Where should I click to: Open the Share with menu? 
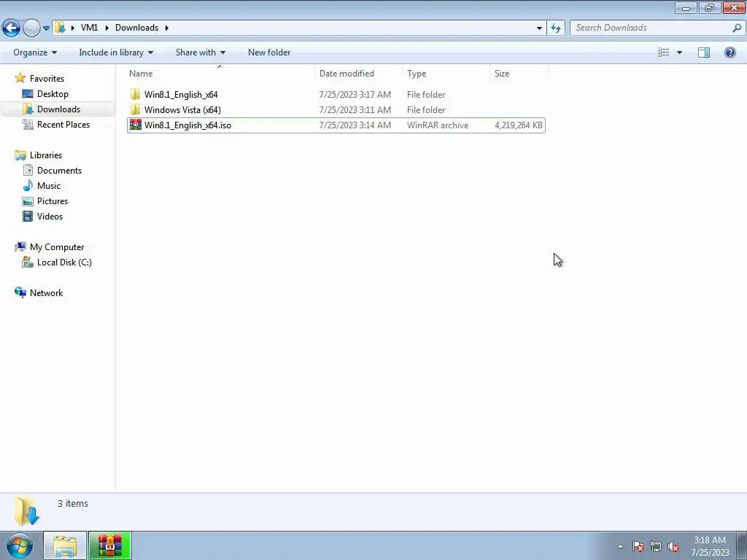[200, 52]
